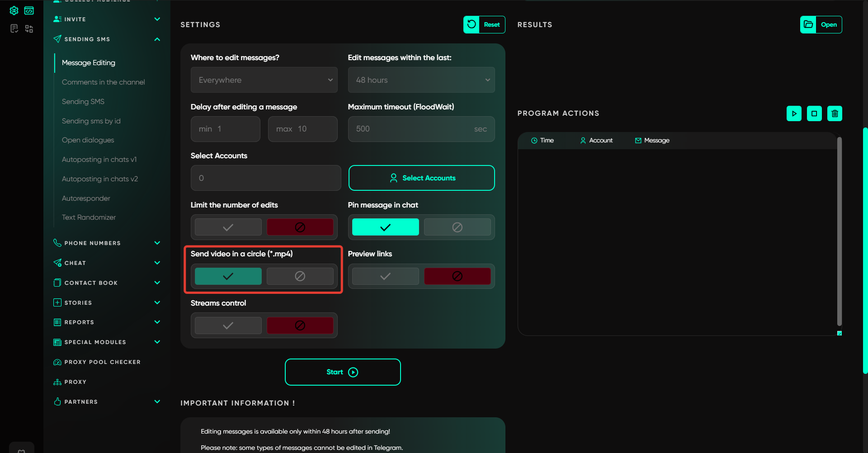The height and width of the screenshot is (453, 868).
Task: Open the 48 hours time range dropdown
Action: pos(421,80)
